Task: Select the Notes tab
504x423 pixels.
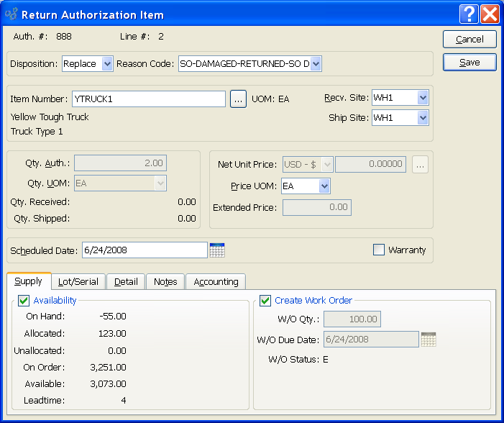Action: tap(165, 281)
